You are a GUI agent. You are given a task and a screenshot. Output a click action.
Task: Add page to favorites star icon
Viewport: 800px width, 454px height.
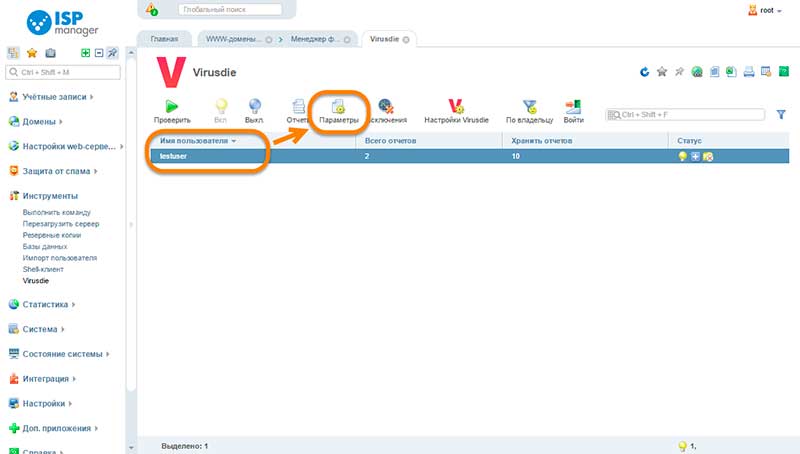pyautogui.click(x=662, y=72)
